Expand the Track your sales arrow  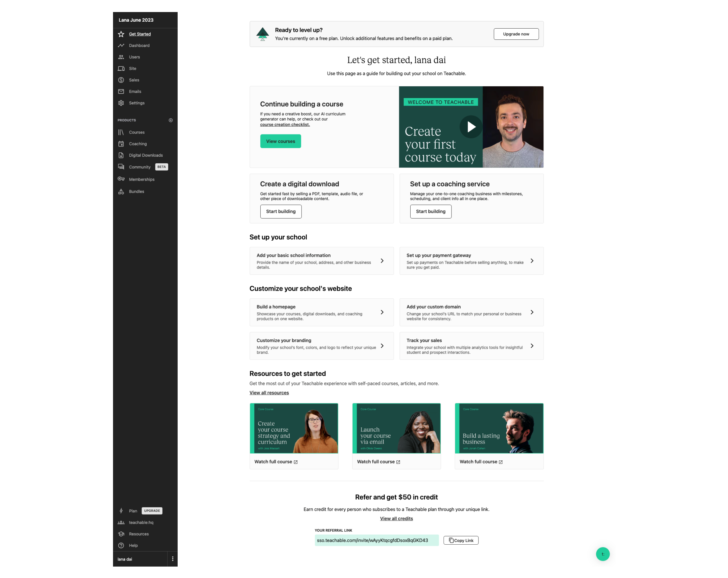[x=532, y=346]
